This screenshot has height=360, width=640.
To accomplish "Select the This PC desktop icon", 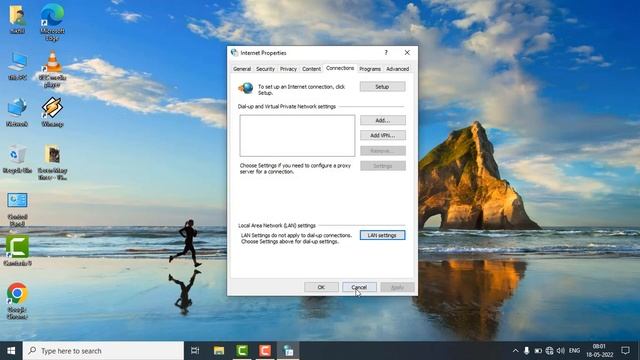I will (17, 66).
